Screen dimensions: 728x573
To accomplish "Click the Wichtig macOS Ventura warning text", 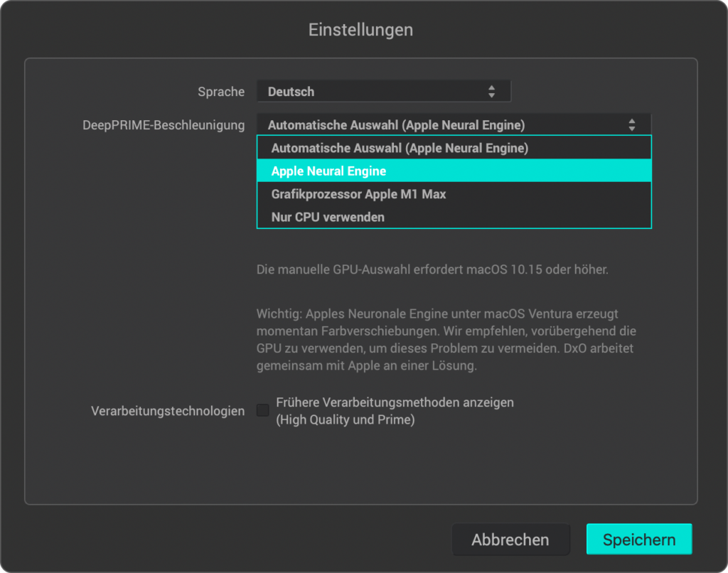I will [x=446, y=339].
